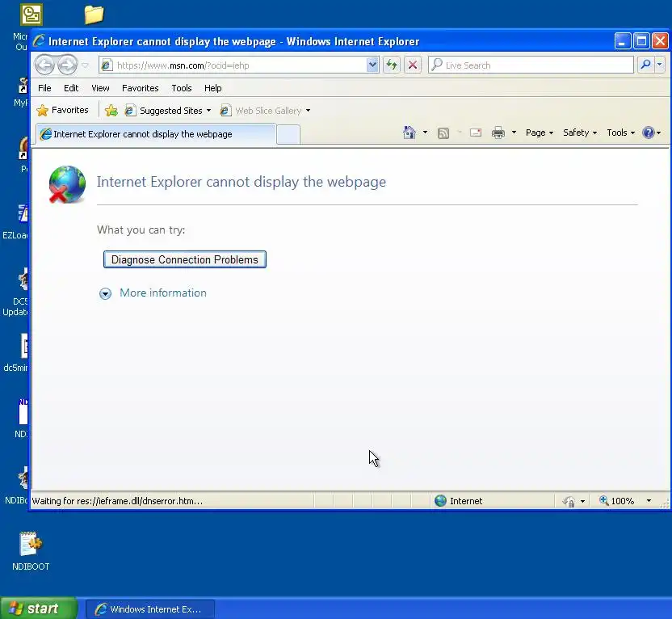The width and height of the screenshot is (672, 619).
Task: Open the Tools command bar menu
Action: point(620,133)
